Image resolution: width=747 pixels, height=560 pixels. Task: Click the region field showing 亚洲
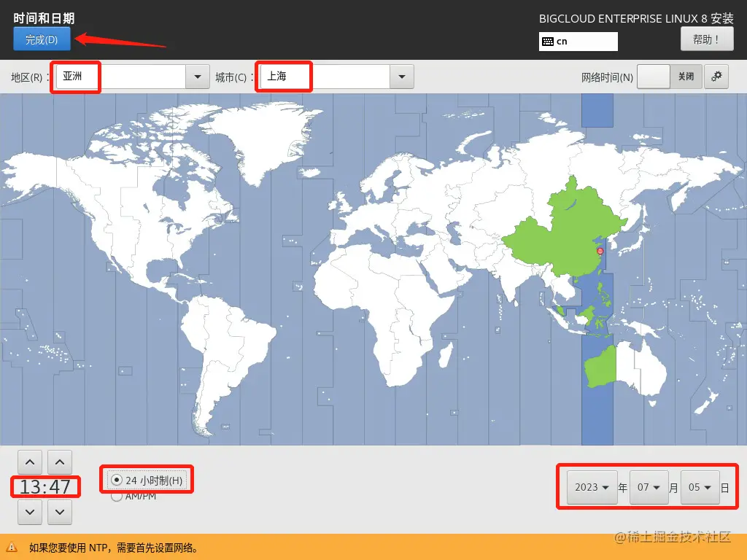point(121,77)
